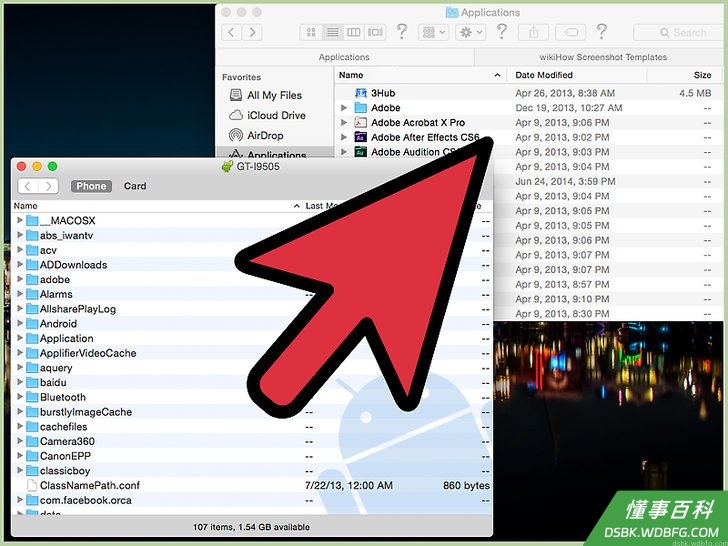
Task: Select the Alarms folder icon
Action: 32,294
